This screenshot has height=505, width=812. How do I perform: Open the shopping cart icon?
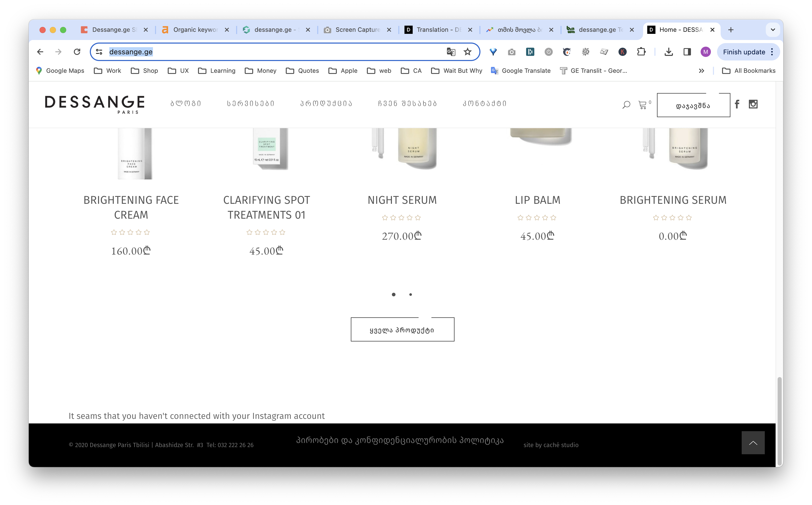coord(642,105)
